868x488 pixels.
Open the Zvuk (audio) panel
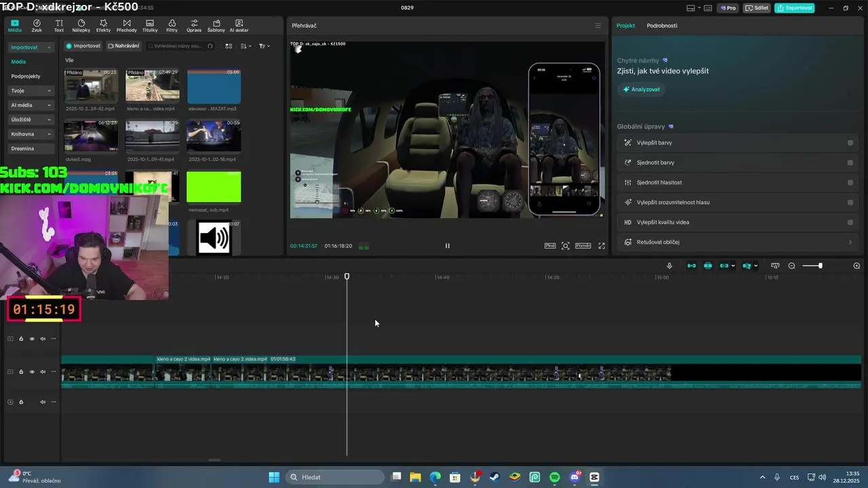click(37, 26)
